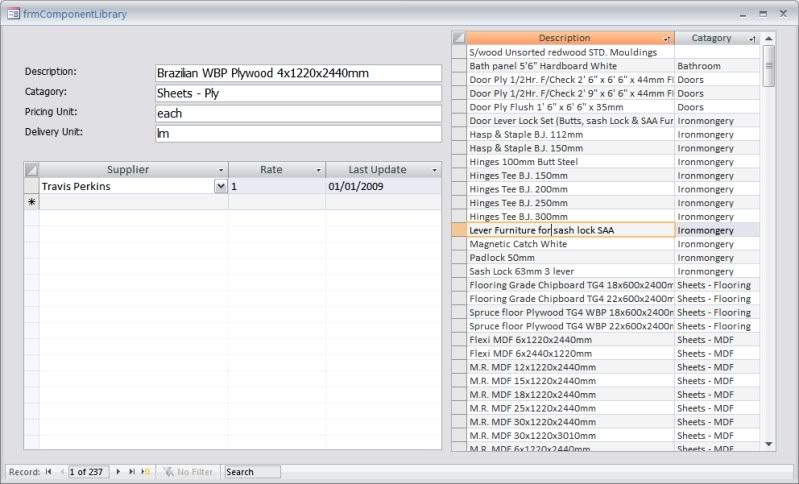Select Magnetic Catch White
This screenshot has width=799, height=484.
coord(570,244)
